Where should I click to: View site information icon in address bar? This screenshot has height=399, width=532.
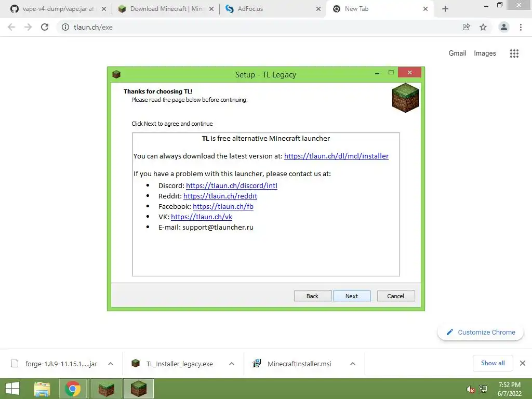(65, 27)
